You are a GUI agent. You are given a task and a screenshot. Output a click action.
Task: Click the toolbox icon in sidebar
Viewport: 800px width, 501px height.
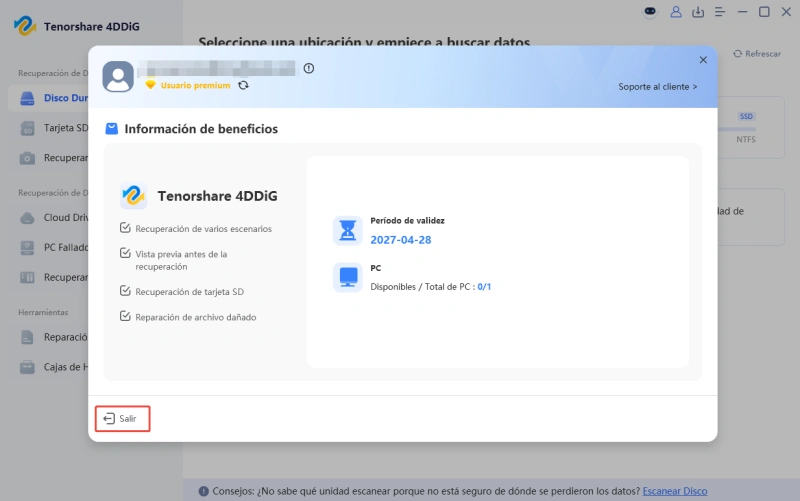[27, 367]
